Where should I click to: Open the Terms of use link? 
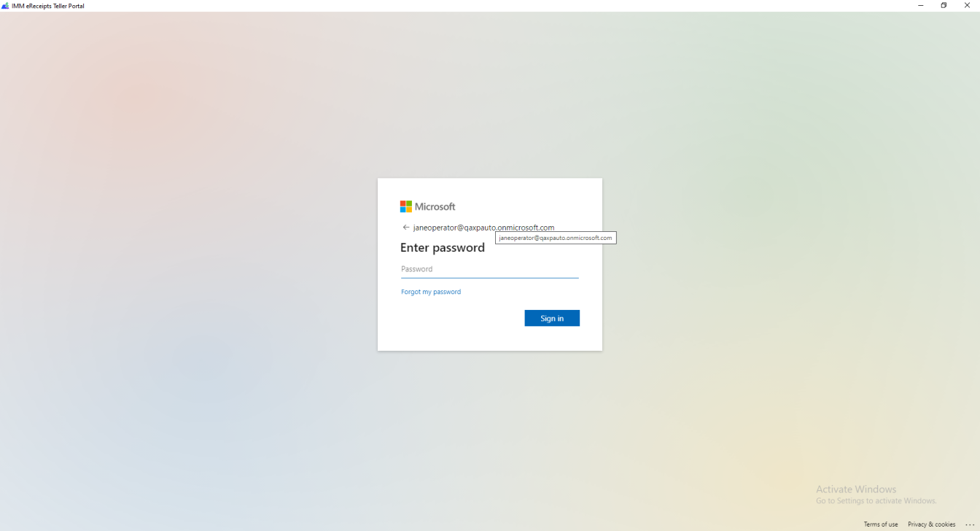point(881,524)
